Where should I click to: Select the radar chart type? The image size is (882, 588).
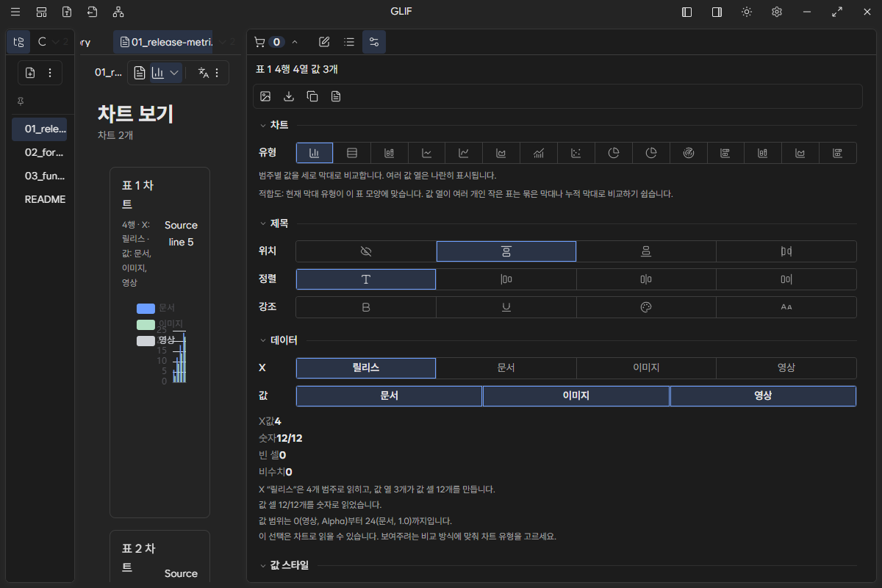pyautogui.click(x=689, y=153)
